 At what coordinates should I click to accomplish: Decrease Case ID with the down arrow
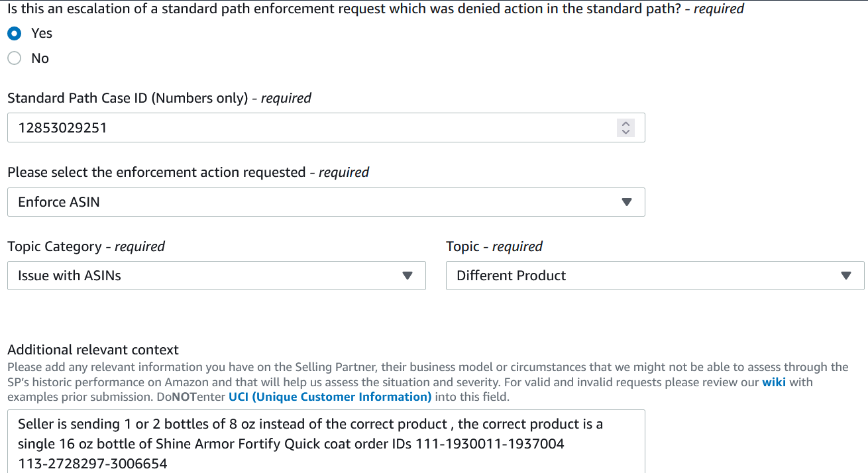[625, 132]
